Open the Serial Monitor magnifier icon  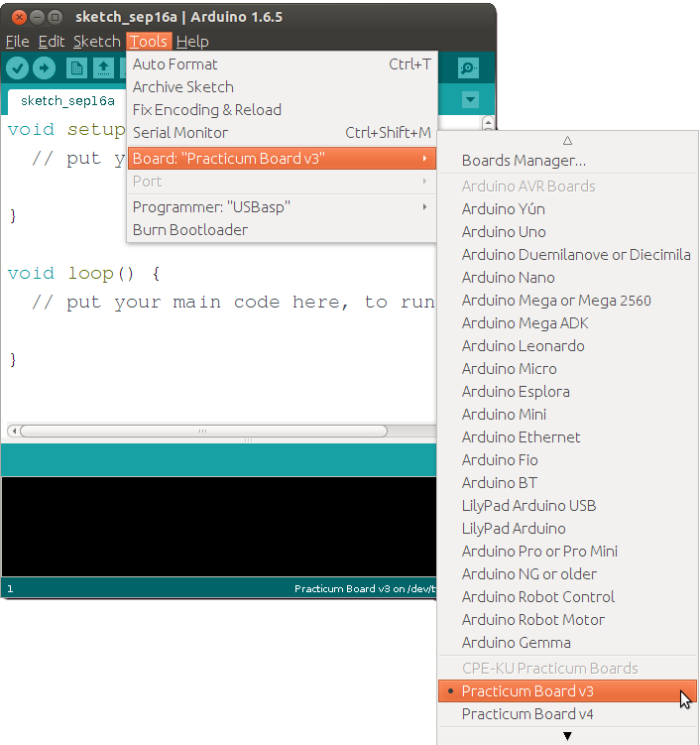[x=468, y=67]
